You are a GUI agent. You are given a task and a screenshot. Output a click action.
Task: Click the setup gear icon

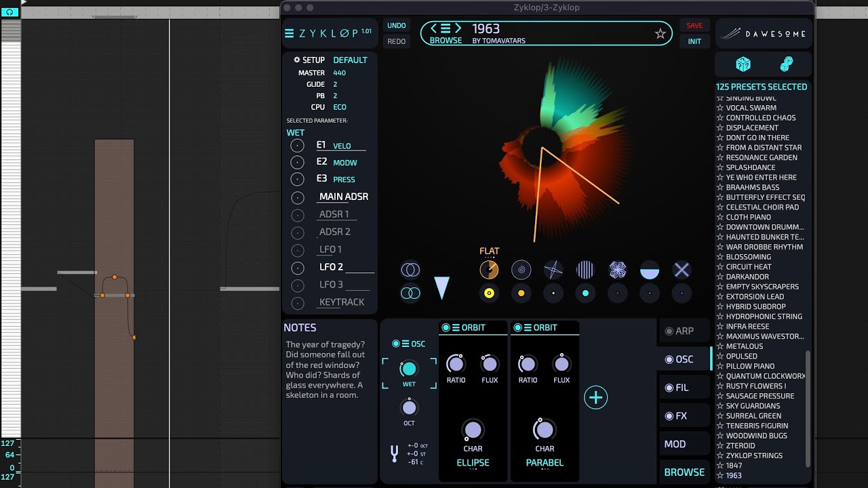click(x=296, y=60)
